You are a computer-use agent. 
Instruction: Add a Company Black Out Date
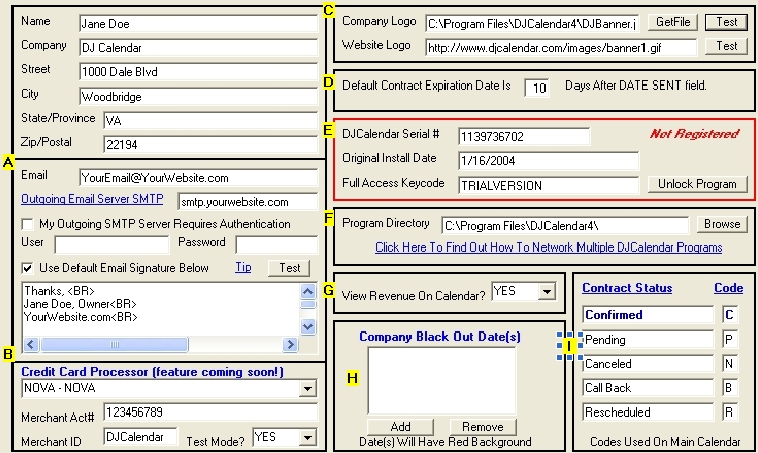(x=400, y=427)
